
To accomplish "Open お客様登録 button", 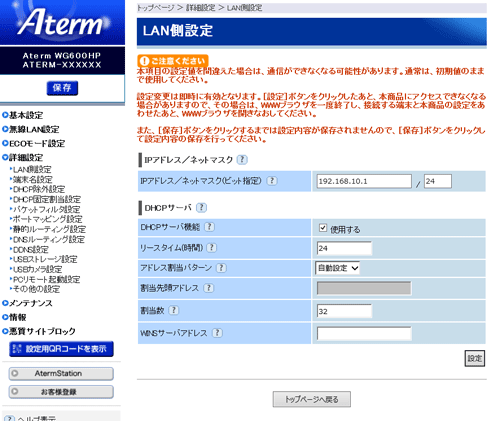I will tap(61, 392).
